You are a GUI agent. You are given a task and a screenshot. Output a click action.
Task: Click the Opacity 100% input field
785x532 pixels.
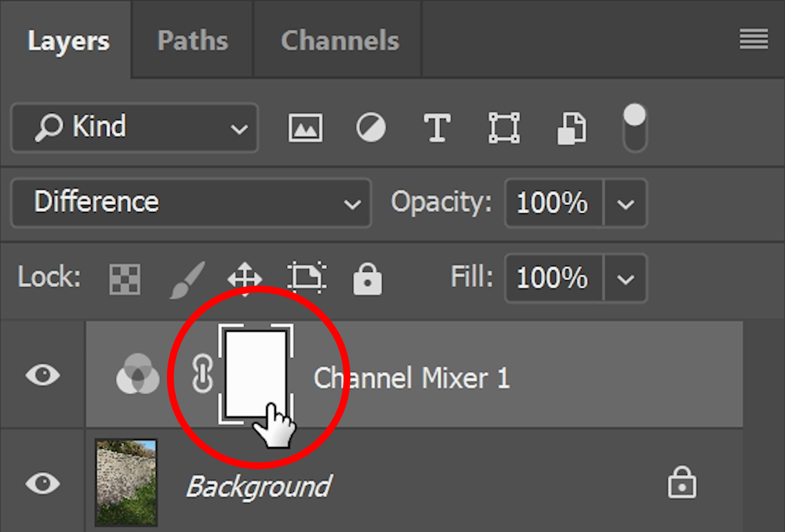(x=553, y=203)
